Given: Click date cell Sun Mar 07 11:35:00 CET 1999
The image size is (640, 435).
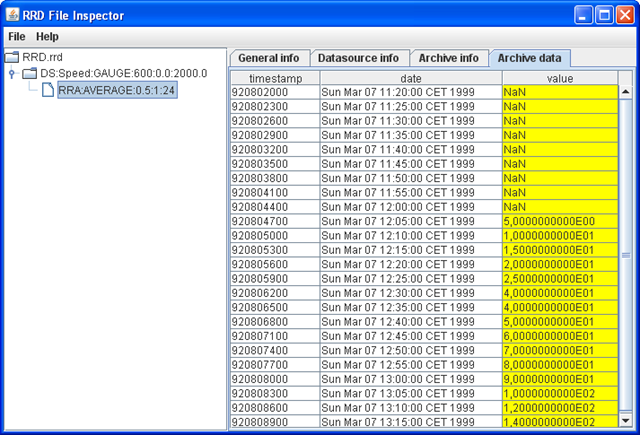Looking at the screenshot, I should click(411, 135).
